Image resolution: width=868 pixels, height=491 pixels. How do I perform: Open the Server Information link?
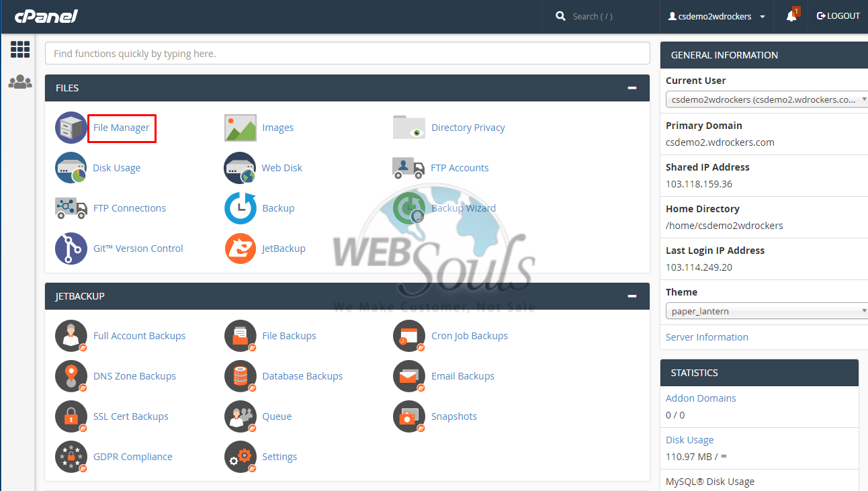click(x=707, y=337)
